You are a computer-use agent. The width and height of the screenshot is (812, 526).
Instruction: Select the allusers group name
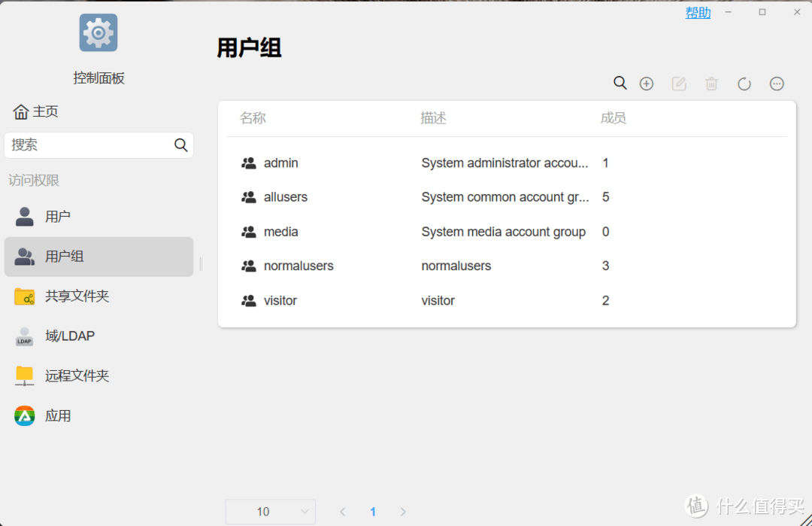pyautogui.click(x=286, y=197)
